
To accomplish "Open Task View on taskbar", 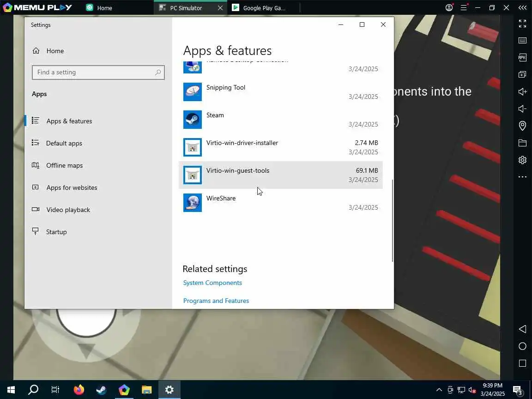I will (55, 389).
